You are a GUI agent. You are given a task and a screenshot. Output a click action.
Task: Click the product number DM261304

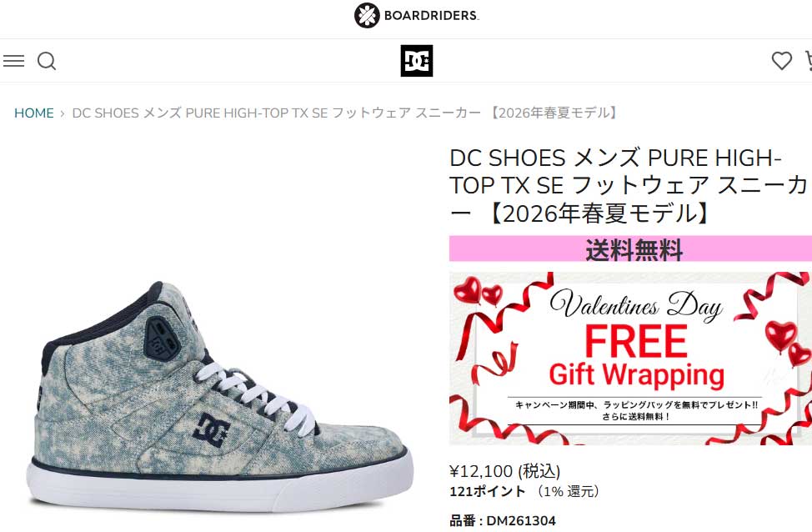521,520
